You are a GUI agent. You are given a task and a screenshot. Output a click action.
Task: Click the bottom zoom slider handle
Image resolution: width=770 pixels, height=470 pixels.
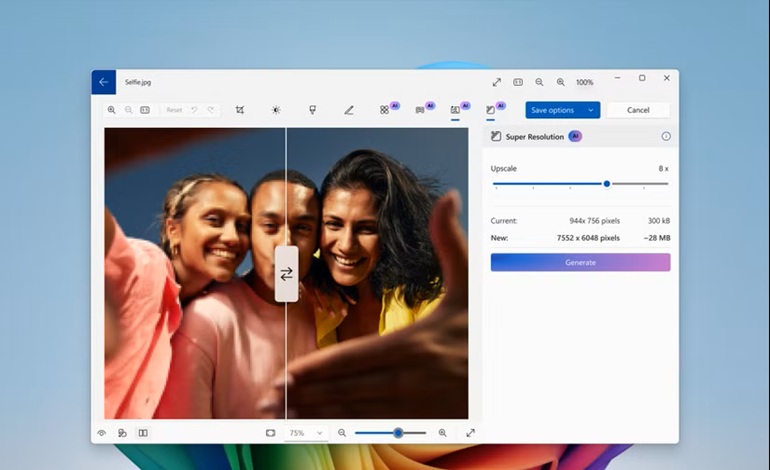(398, 433)
